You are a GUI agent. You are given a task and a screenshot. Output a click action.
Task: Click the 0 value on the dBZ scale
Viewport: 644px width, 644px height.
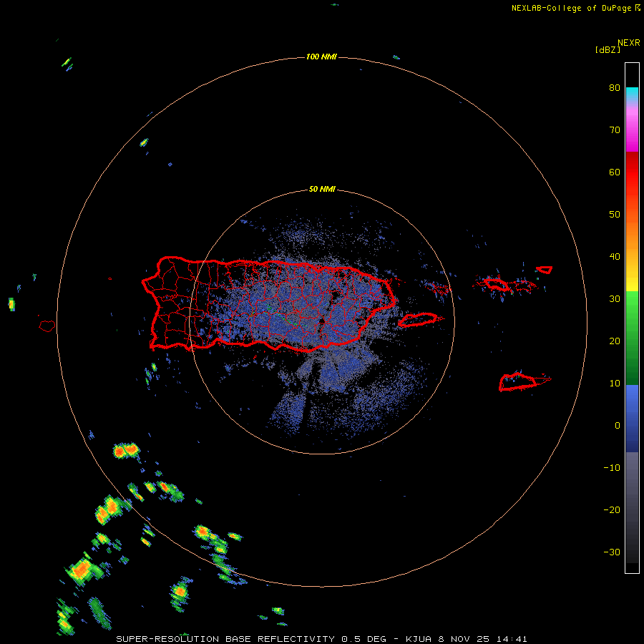[618, 426]
